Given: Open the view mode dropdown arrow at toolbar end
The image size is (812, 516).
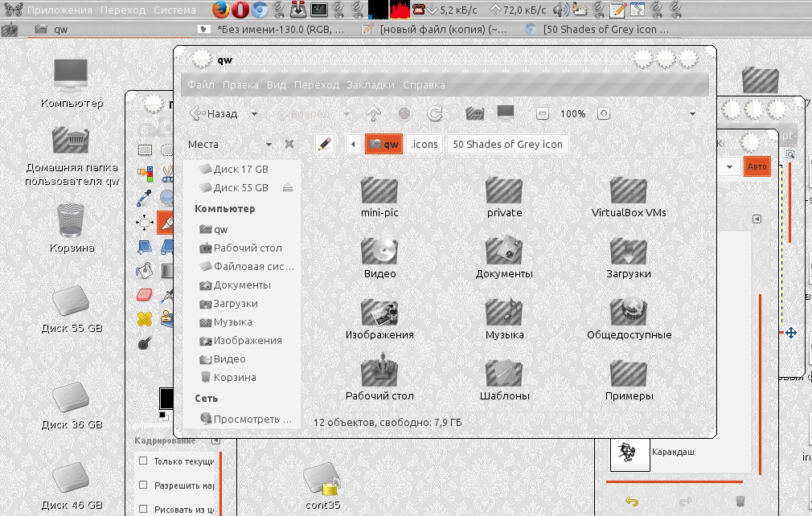Looking at the screenshot, I should [692, 114].
